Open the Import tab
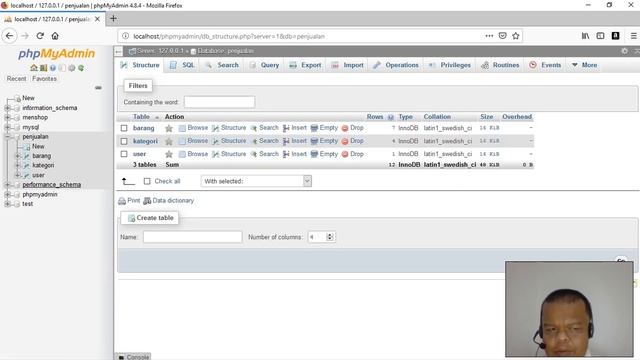 click(347, 65)
